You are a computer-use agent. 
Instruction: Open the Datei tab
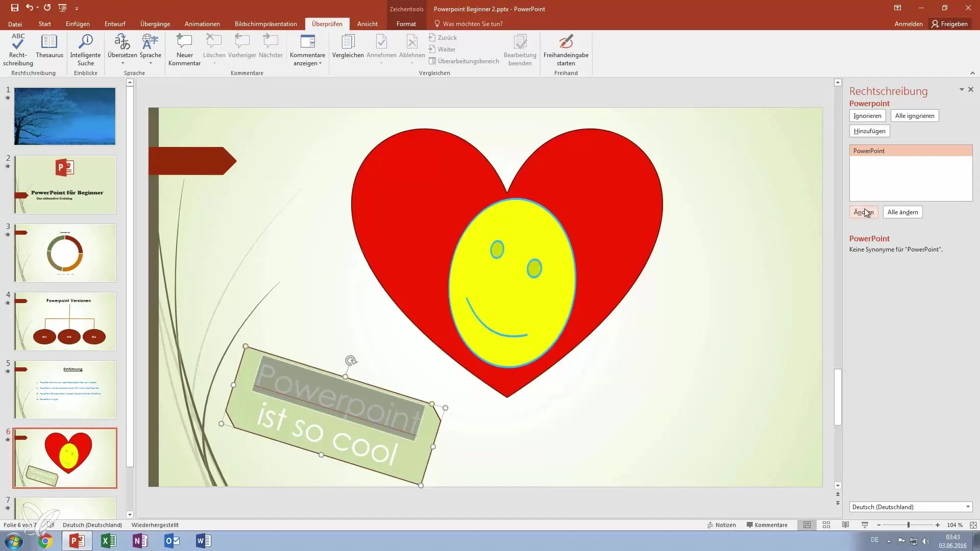point(15,24)
